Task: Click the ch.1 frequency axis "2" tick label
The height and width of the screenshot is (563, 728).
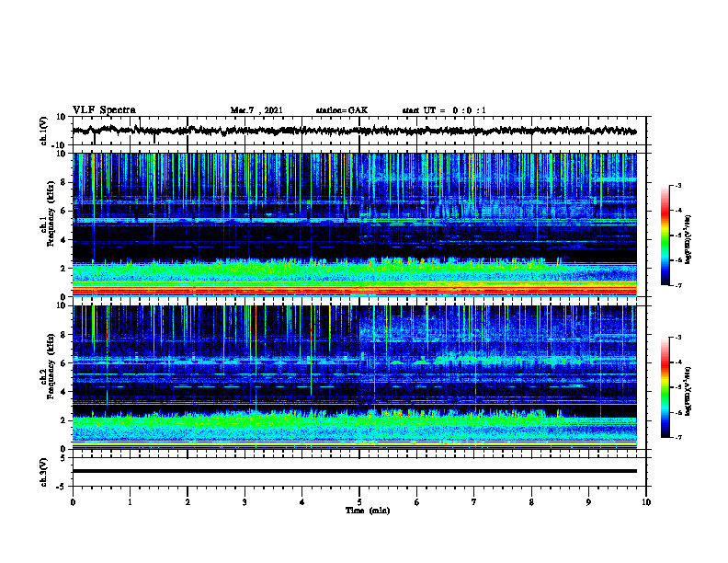Action: [64, 269]
